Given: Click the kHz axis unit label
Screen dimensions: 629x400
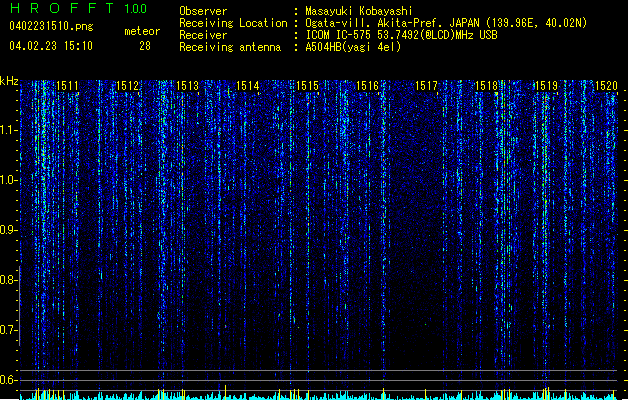Looking at the screenshot, I should (x=9, y=81).
